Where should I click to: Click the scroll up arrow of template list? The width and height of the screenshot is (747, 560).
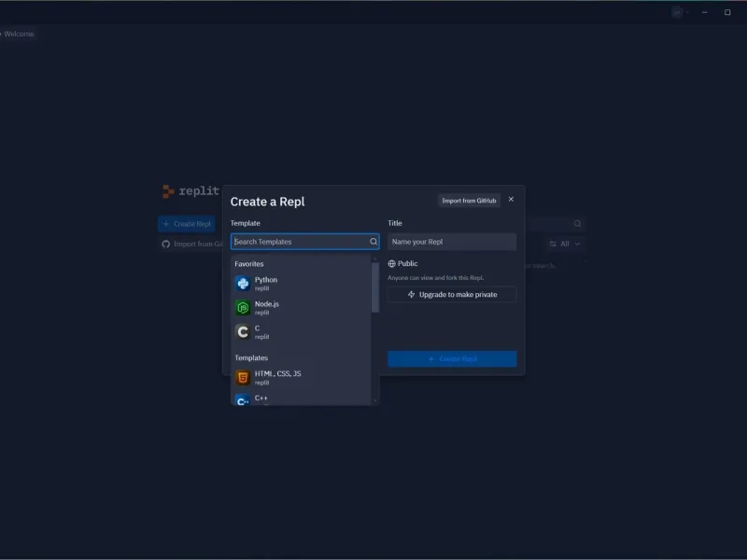tap(375, 259)
